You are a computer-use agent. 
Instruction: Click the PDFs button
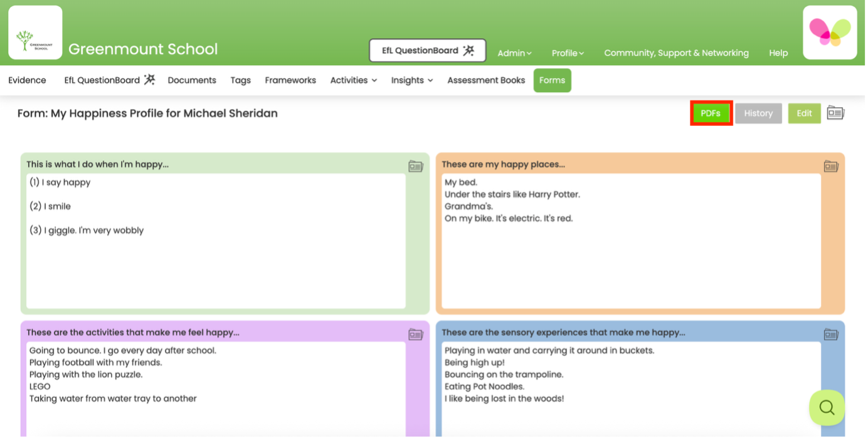(710, 113)
